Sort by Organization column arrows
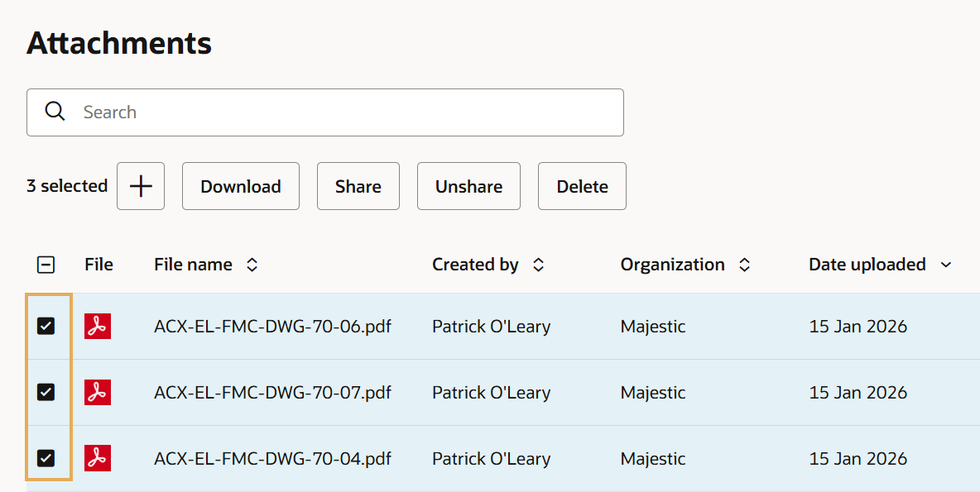 point(744,265)
